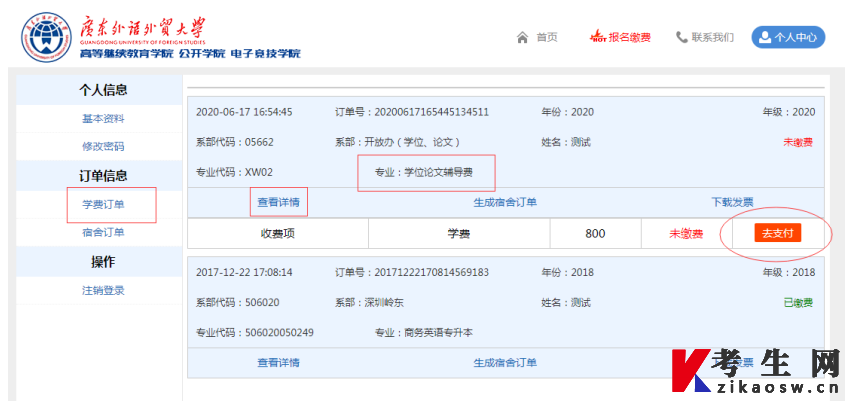This screenshot has height=406, width=854.
Task: Click 生成宿舍订单 for the 2018 order
Action: coord(505,362)
